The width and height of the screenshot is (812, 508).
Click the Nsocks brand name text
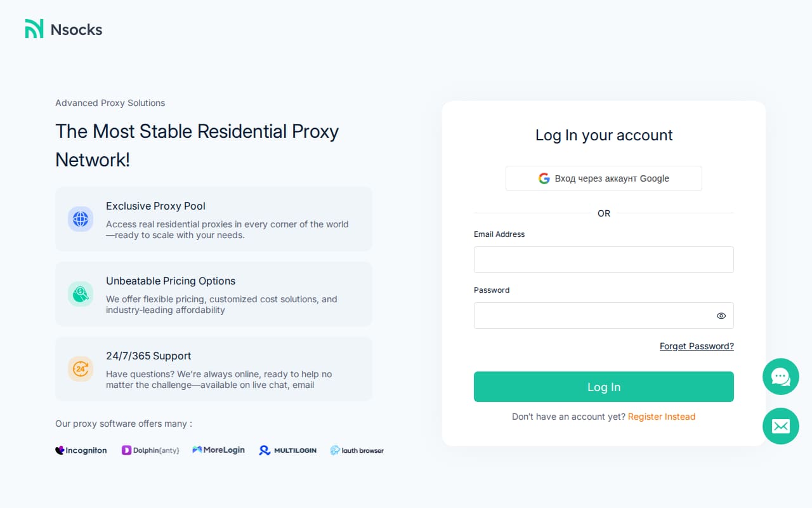pyautogui.click(x=76, y=29)
